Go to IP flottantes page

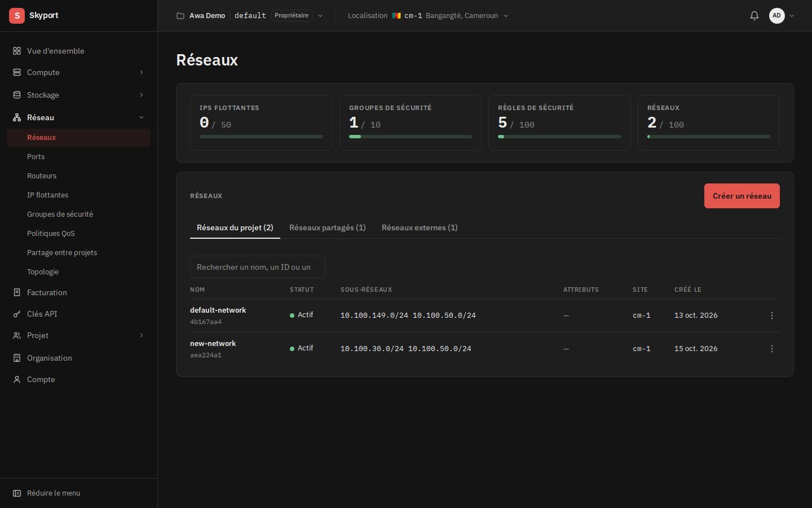(x=47, y=195)
